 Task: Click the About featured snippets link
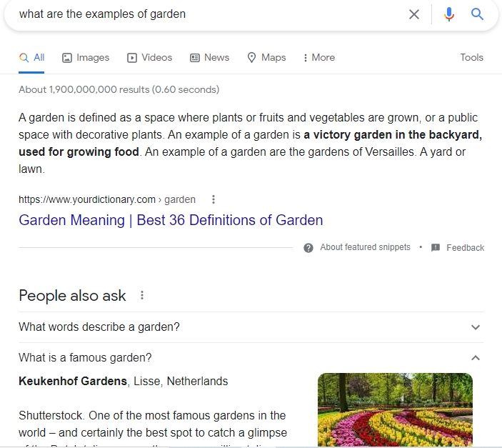point(365,247)
